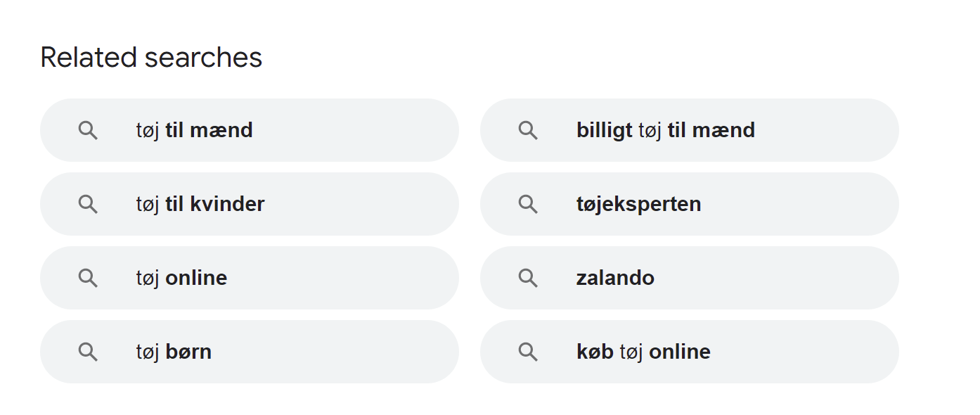Viewport: 980px width, 415px height.
Task: Select the 'tøj til kvinder' suggestion text
Action: [200, 204]
